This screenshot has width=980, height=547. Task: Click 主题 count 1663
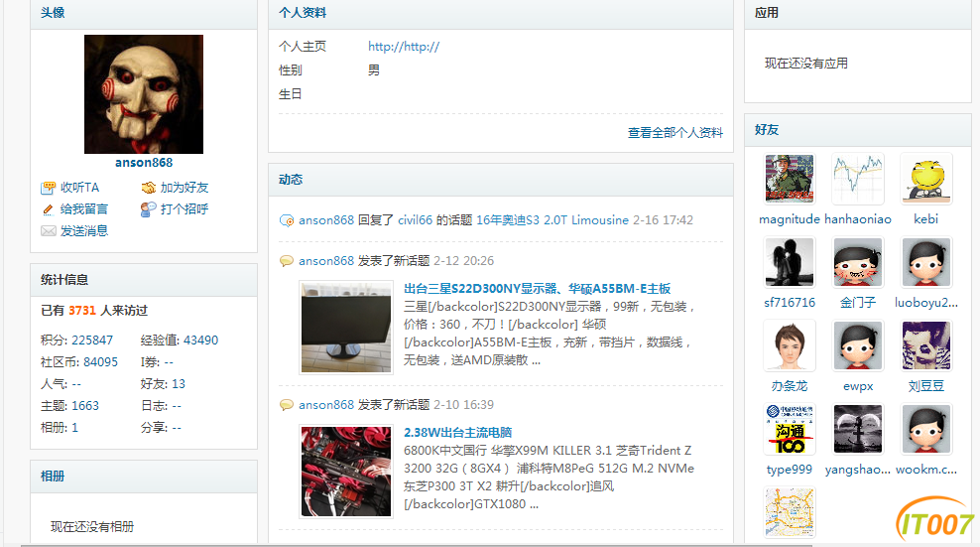point(85,406)
